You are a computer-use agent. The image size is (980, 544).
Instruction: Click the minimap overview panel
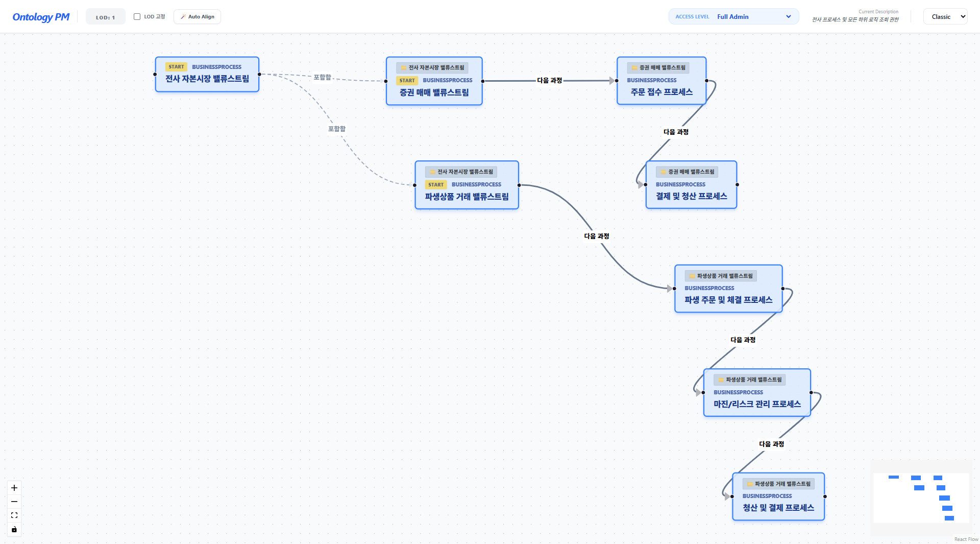(x=921, y=498)
